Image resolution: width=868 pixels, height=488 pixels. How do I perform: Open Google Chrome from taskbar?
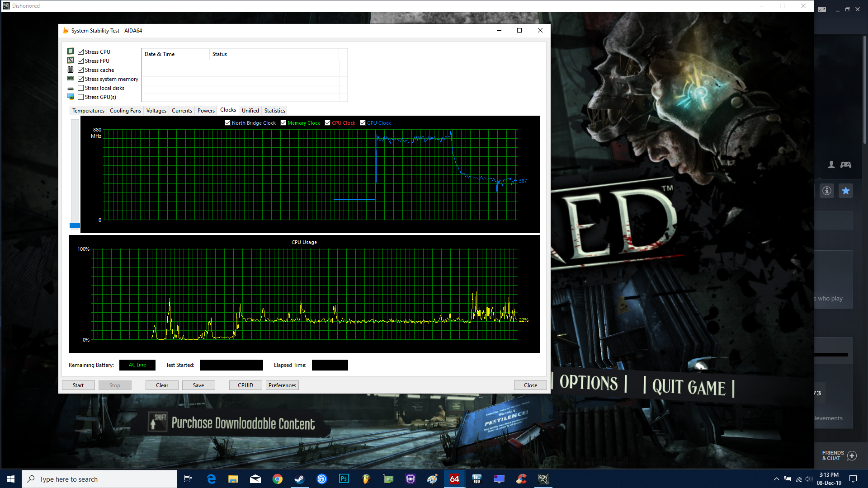pos(278,479)
